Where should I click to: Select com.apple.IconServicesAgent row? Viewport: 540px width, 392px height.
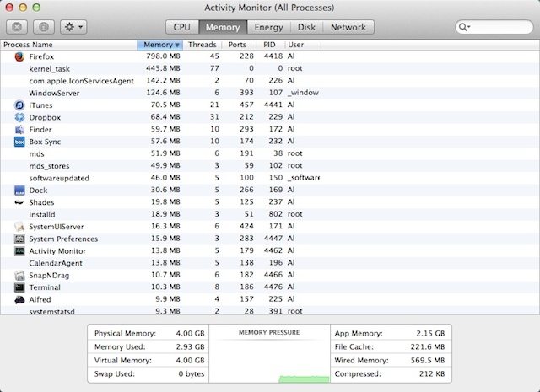270,81
